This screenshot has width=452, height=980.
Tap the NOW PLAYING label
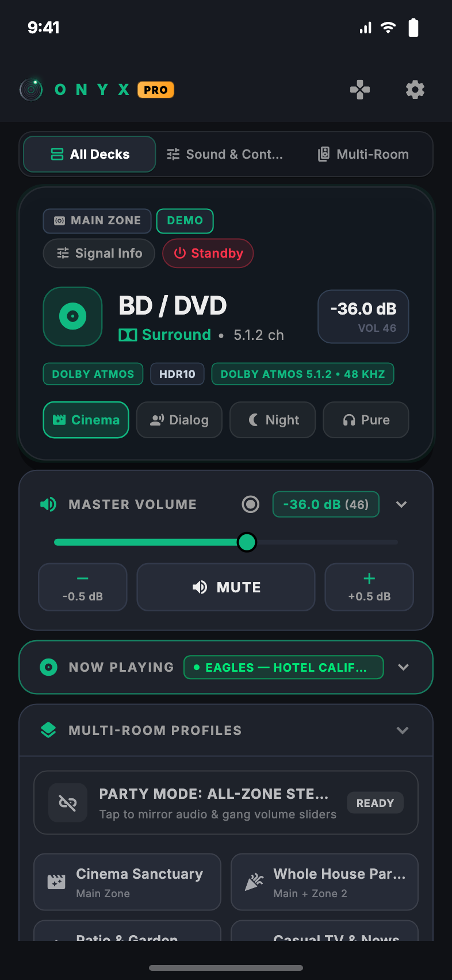pyautogui.click(x=121, y=667)
